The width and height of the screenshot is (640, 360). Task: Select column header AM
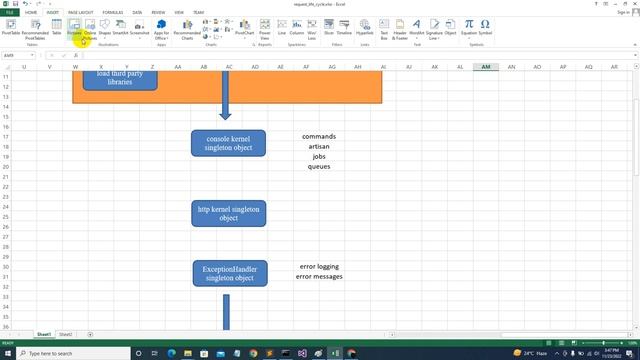coord(486,67)
